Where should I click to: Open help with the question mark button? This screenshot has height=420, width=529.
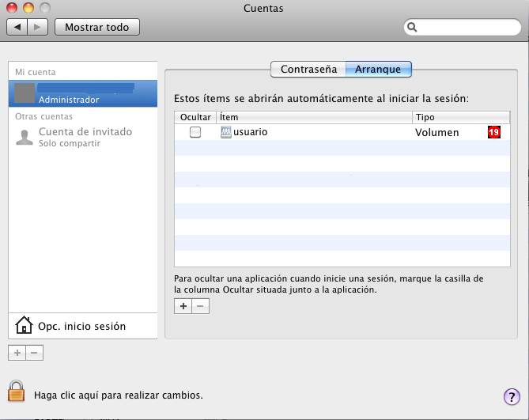coord(512,397)
